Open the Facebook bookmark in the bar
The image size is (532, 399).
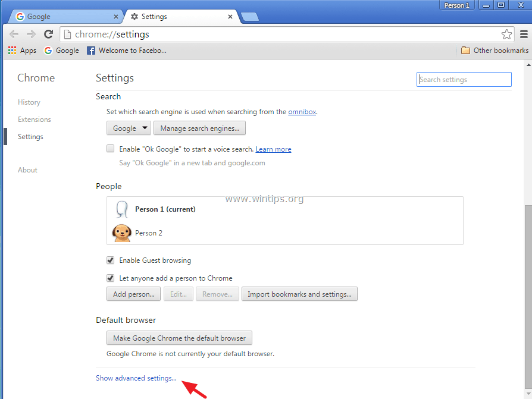pos(126,51)
